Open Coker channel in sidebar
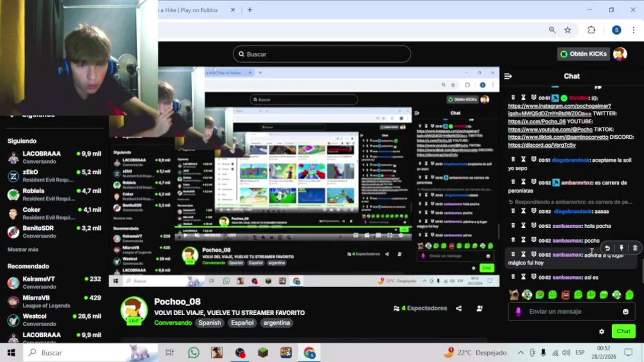Image resolution: width=644 pixels, height=362 pixels. tap(54, 213)
